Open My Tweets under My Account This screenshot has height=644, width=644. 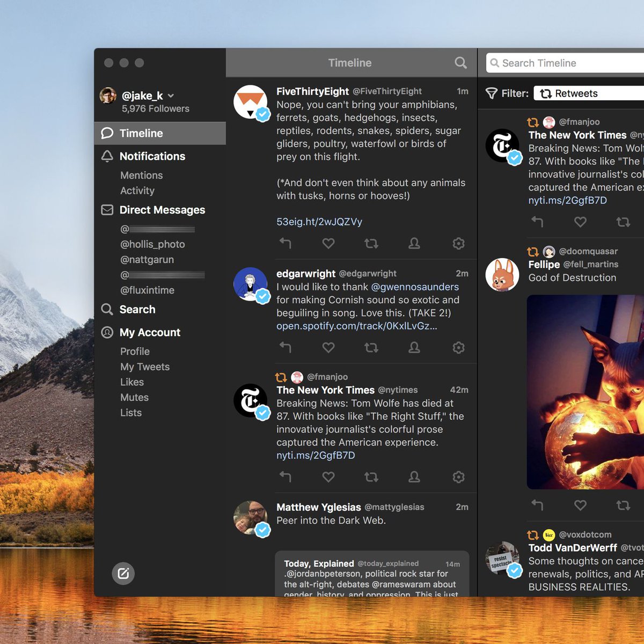[x=145, y=367]
